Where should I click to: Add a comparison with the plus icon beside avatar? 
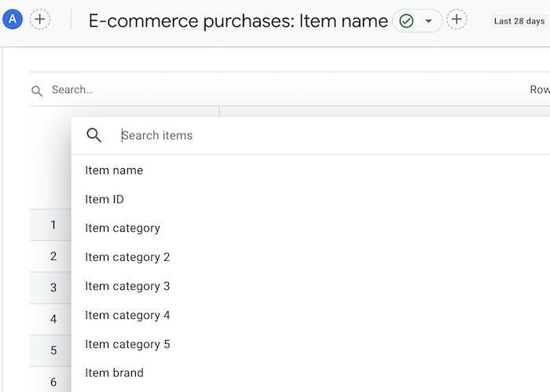coord(40,19)
